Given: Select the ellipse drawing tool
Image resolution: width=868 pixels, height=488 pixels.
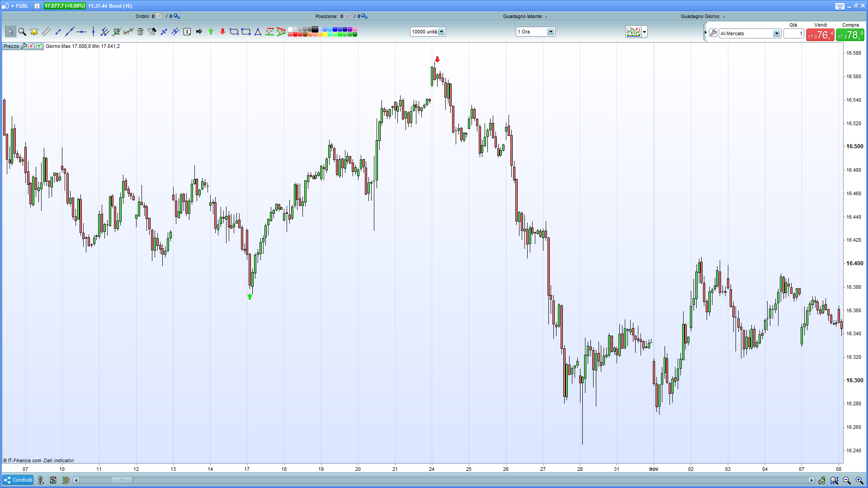Looking at the screenshot, I should [234, 32].
